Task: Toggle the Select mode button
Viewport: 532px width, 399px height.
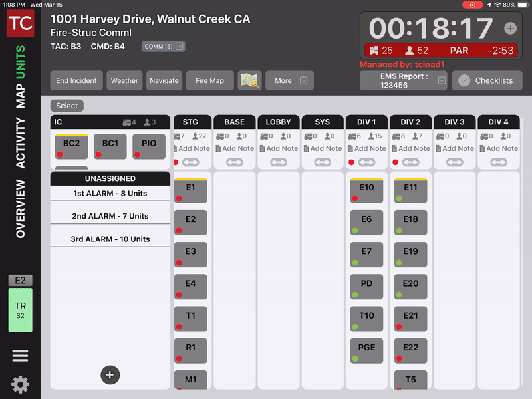Action: tap(66, 106)
